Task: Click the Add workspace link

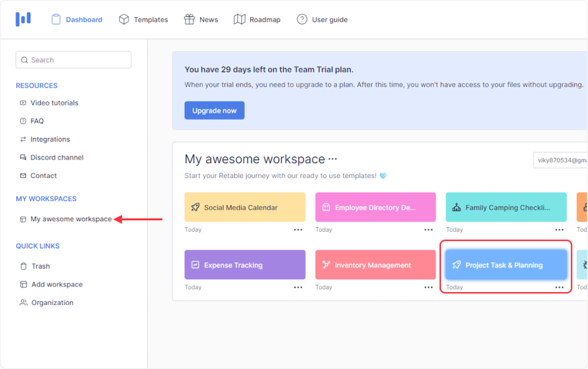Action: tap(57, 285)
